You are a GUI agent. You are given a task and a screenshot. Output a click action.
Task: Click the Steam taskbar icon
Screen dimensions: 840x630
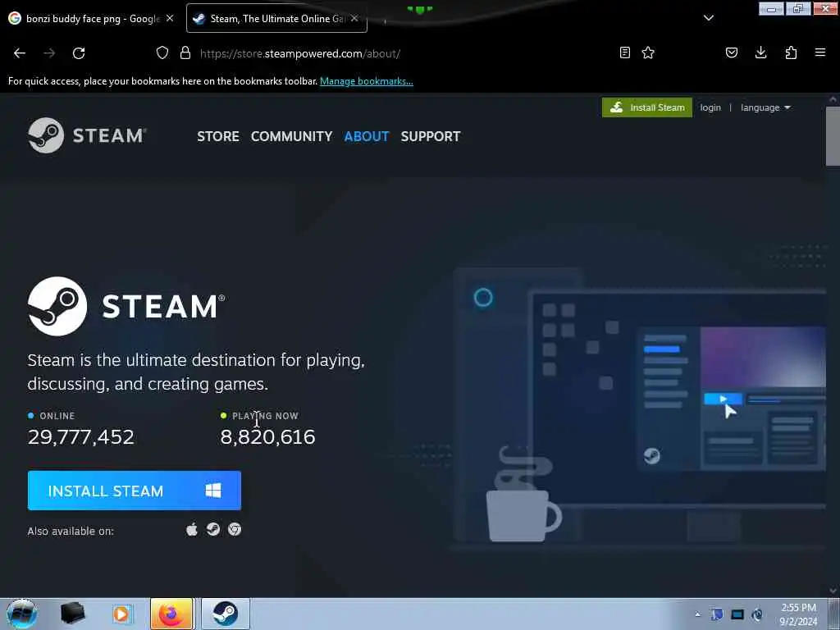tap(226, 614)
